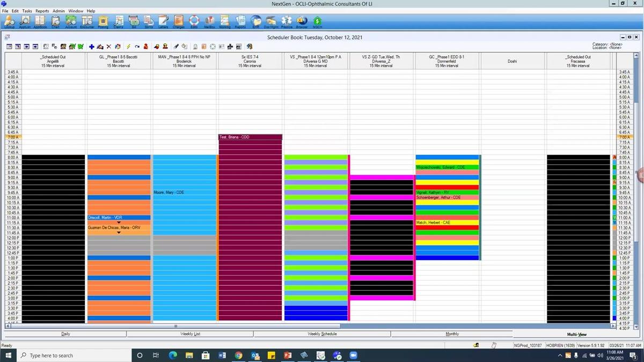Open the MailBox
The image size is (644, 362).
coord(209,21)
